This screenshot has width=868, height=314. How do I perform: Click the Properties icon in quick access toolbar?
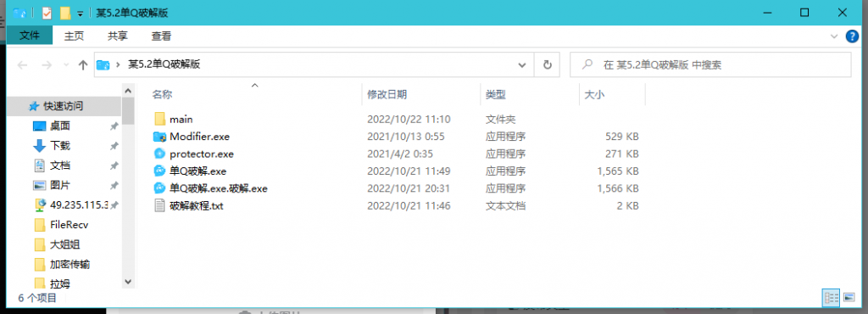click(x=47, y=13)
